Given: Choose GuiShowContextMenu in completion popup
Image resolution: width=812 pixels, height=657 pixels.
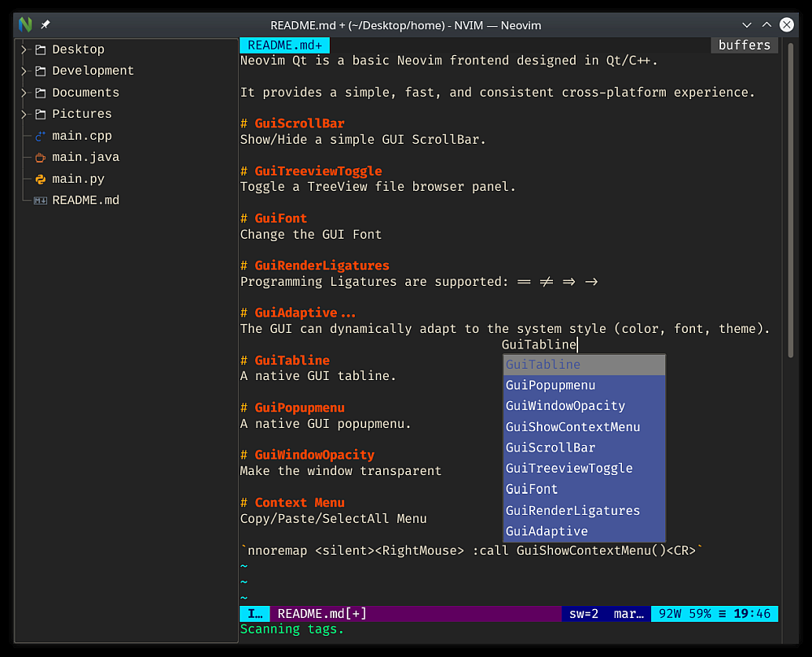Looking at the screenshot, I should point(584,427).
